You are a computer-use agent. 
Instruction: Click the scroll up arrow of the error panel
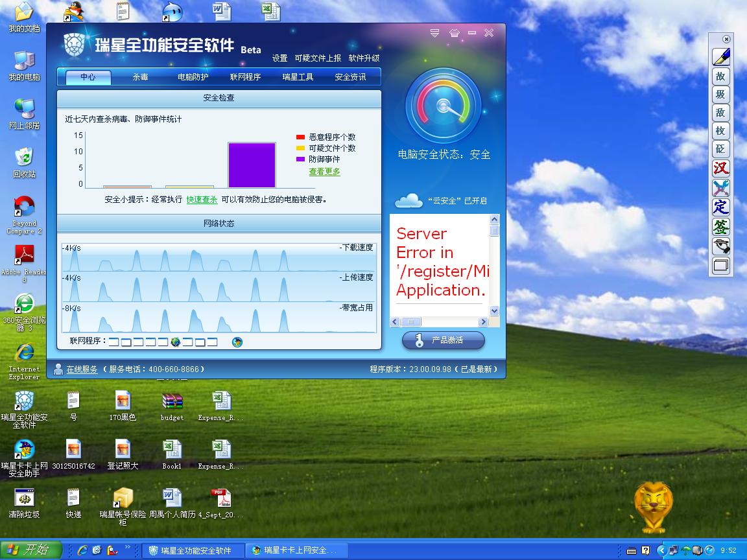pyautogui.click(x=494, y=220)
